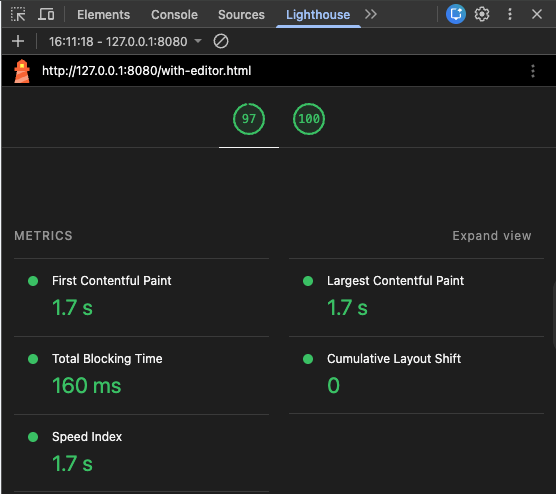Click the Speed Index 1.7 s value
This screenshot has width=556, height=494.
pos(72,464)
